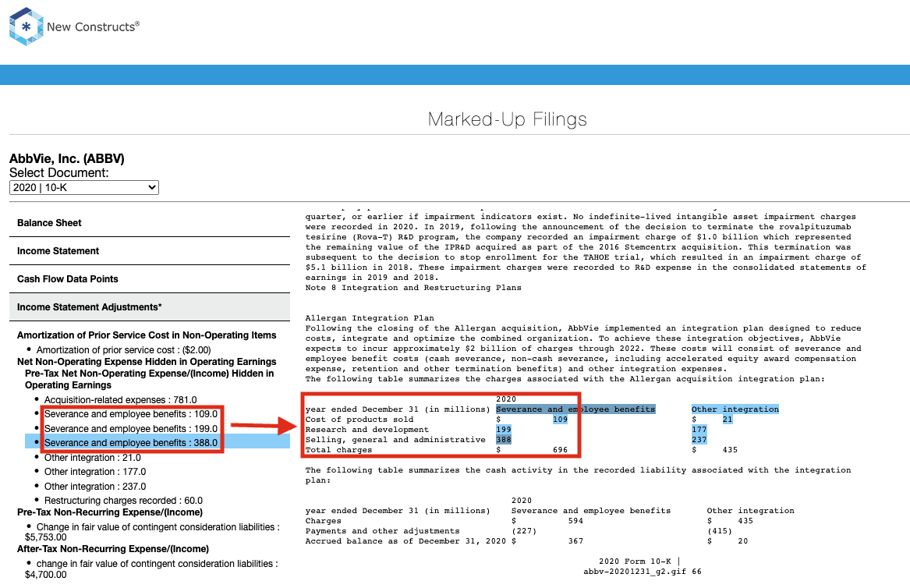
Task: Click highlighted 109 in Cost of products sold row
Action: [x=560, y=419]
